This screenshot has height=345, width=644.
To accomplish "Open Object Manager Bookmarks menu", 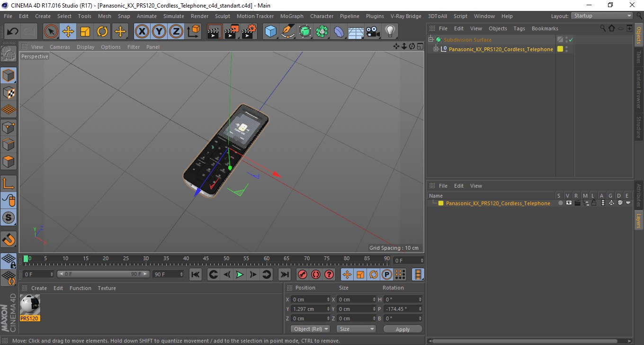I will [x=545, y=28].
